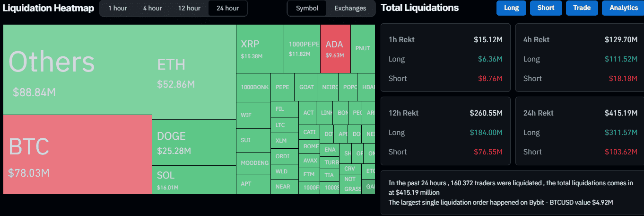This screenshot has height=216, width=644.
Task: Toggle heatmap grouping to Symbol
Action: coord(307,8)
